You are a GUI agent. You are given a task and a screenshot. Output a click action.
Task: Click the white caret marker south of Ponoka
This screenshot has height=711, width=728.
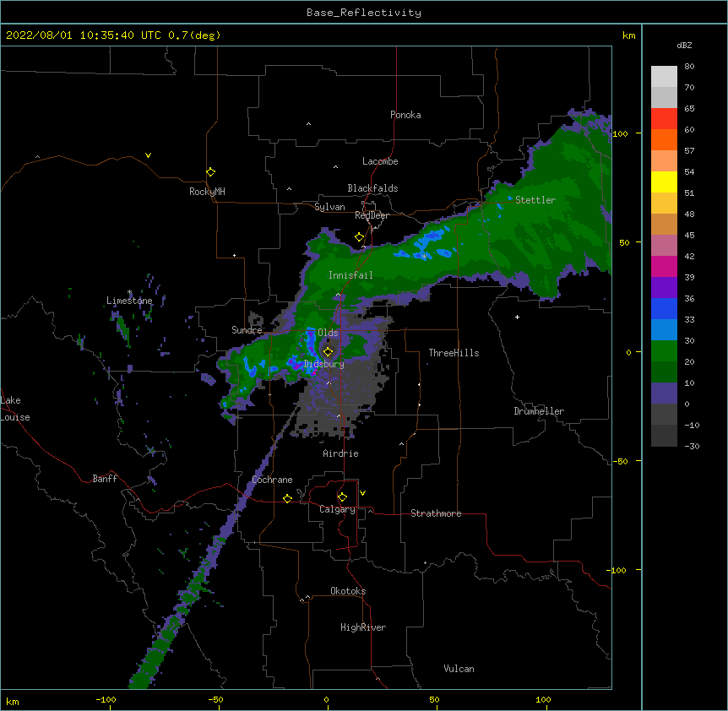309,124
